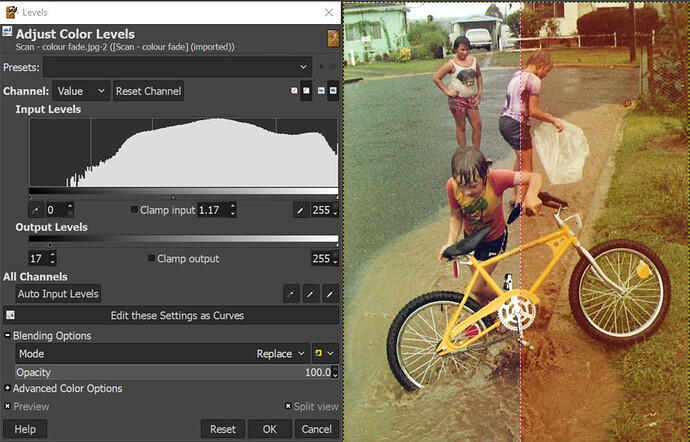Click the All Channels black point eyedropper

(291, 294)
